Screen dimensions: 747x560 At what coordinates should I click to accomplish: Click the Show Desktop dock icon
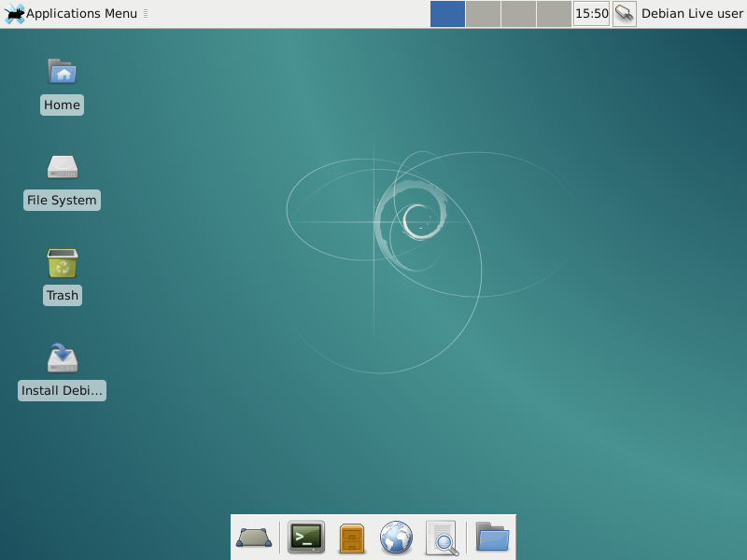click(x=254, y=538)
